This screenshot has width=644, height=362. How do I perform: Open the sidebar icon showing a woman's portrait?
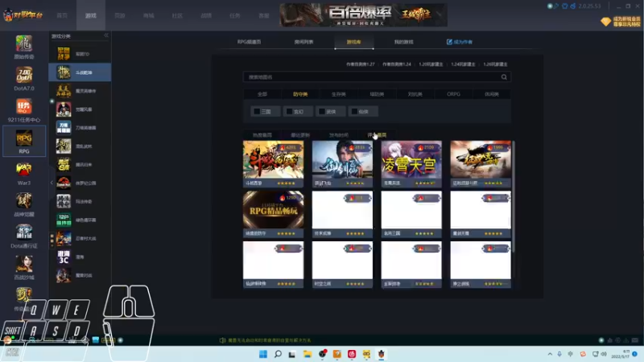coord(24,264)
